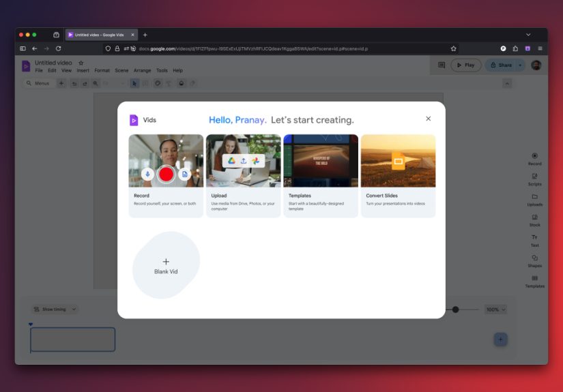Click the document icon in Record card

184,175
